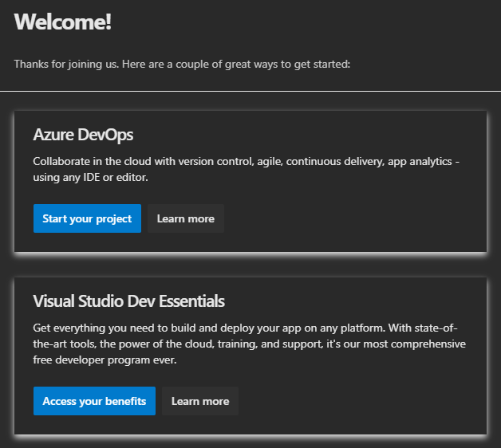Click the 'Collaborate in the cloud' description
Screen dimensions: 501x448
pyautogui.click(x=246, y=169)
